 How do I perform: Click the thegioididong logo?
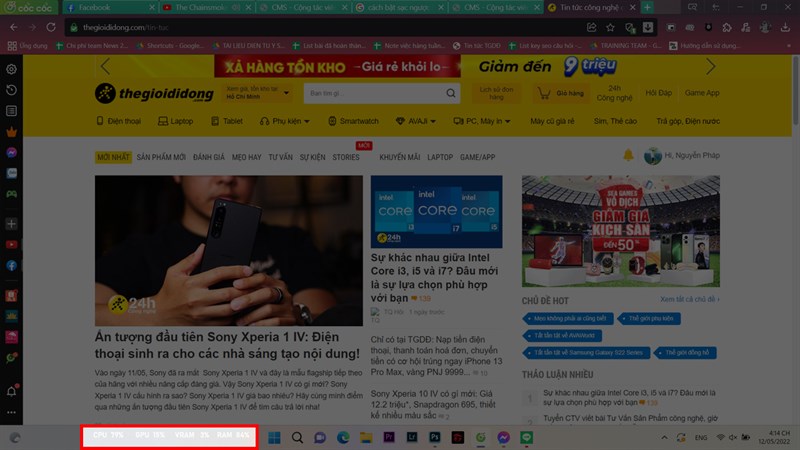click(x=154, y=93)
